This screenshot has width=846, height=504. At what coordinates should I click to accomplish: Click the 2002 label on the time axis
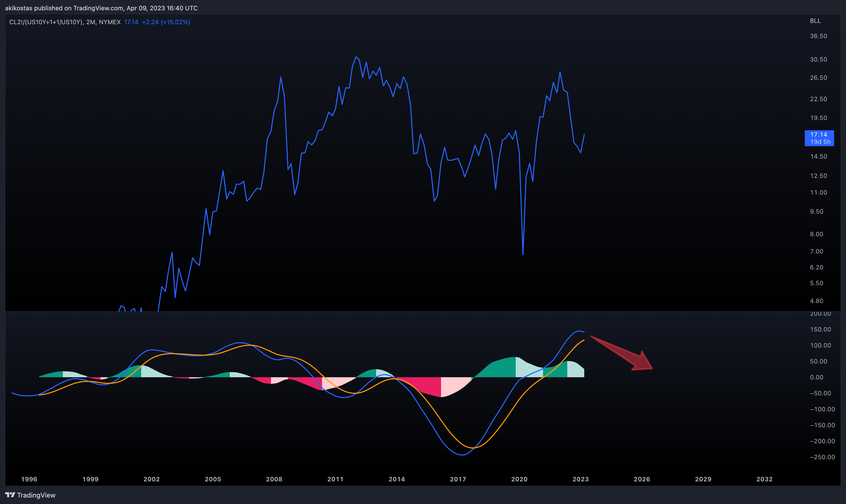coord(151,479)
